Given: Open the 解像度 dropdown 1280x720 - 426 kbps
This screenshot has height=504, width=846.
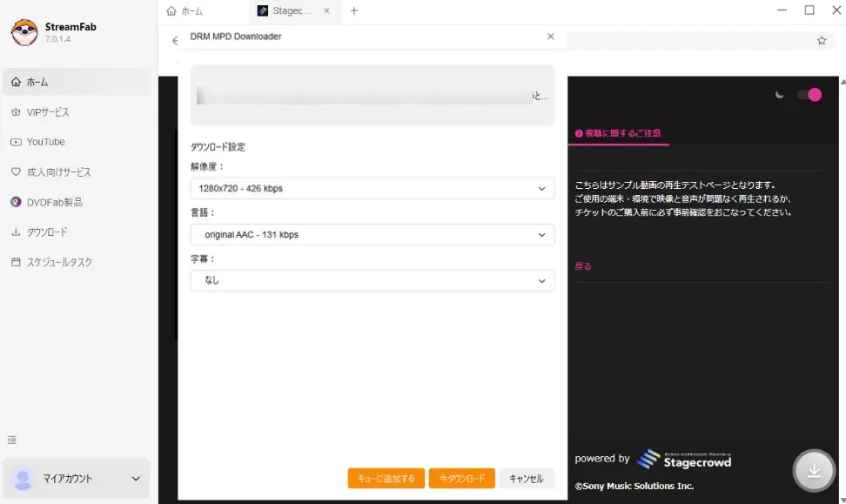Looking at the screenshot, I should coord(373,188).
